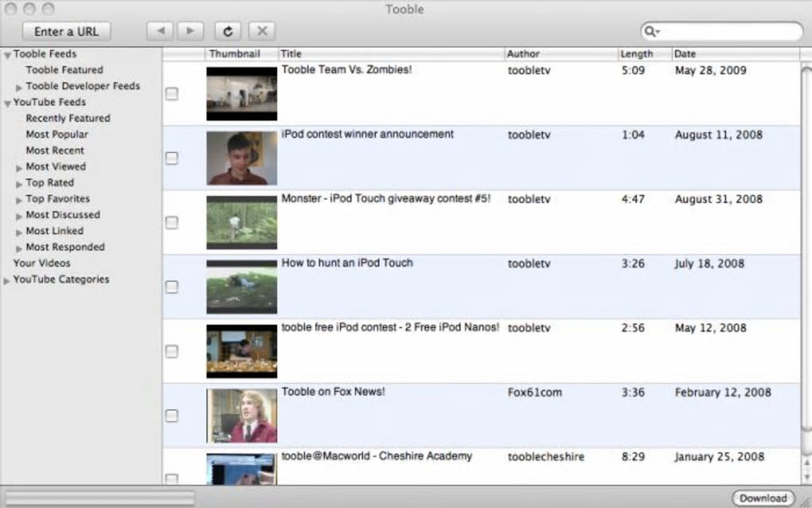Image resolution: width=812 pixels, height=508 pixels.
Task: Click the length '8:29'
Action: [x=633, y=457]
